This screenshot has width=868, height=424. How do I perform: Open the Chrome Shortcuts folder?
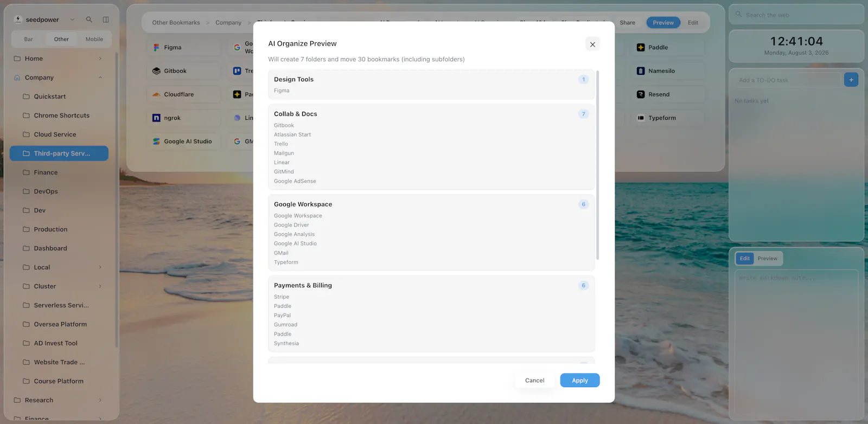(59, 115)
